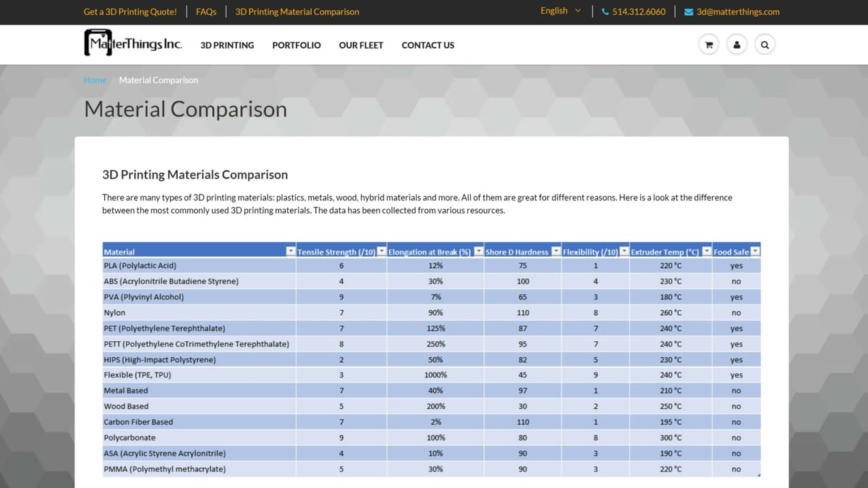Open the Tensile Strength column filter arrow
The height and width of the screenshot is (488, 868).
coord(382,251)
